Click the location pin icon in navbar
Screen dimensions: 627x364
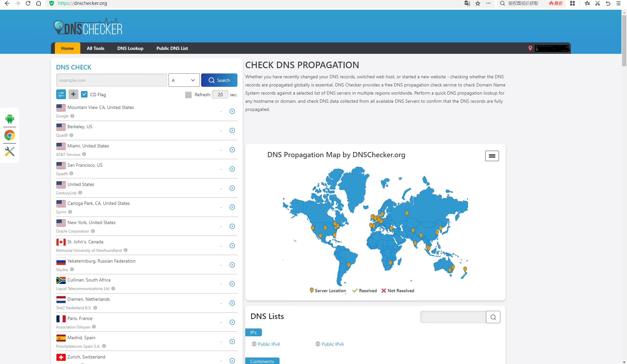tap(530, 48)
